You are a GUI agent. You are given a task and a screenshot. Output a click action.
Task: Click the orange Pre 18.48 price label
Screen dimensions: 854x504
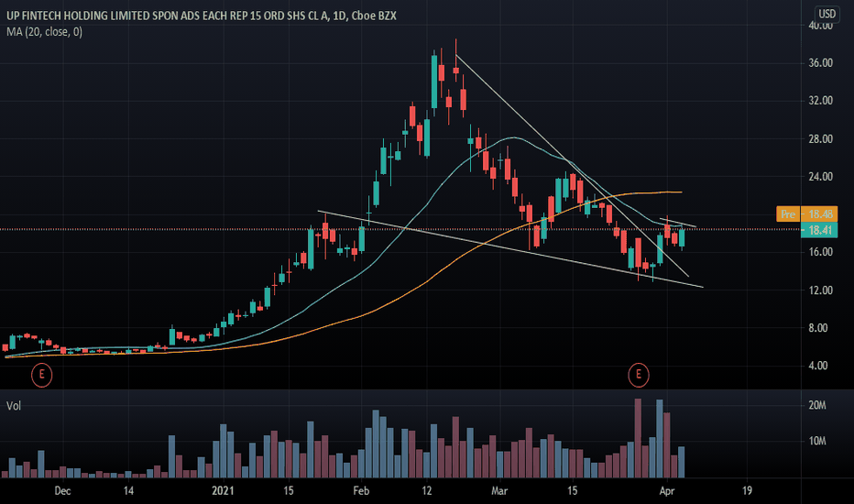pyautogui.click(x=807, y=214)
